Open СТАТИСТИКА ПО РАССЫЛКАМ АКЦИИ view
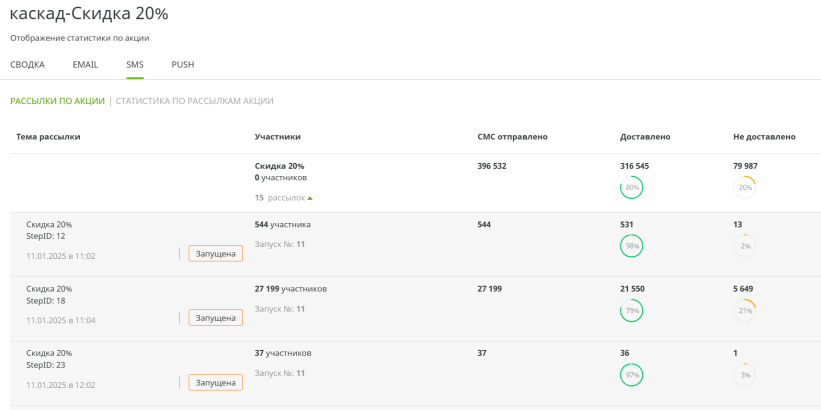The image size is (821, 410). click(x=194, y=101)
